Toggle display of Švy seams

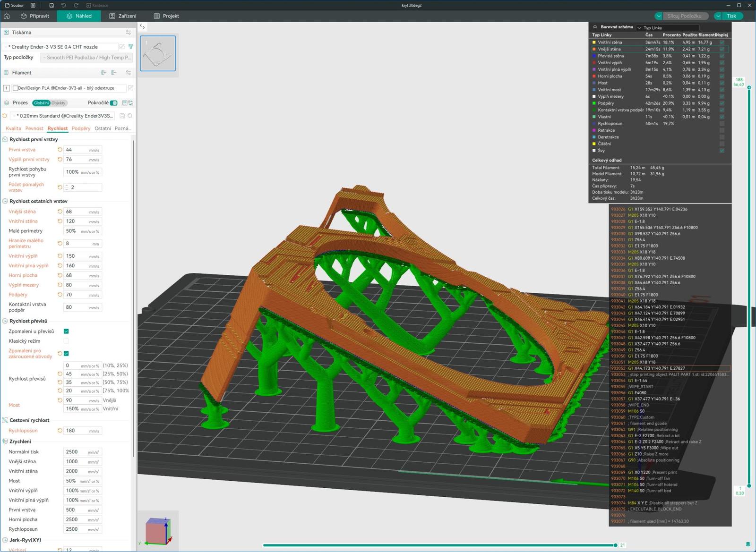pyautogui.click(x=722, y=151)
